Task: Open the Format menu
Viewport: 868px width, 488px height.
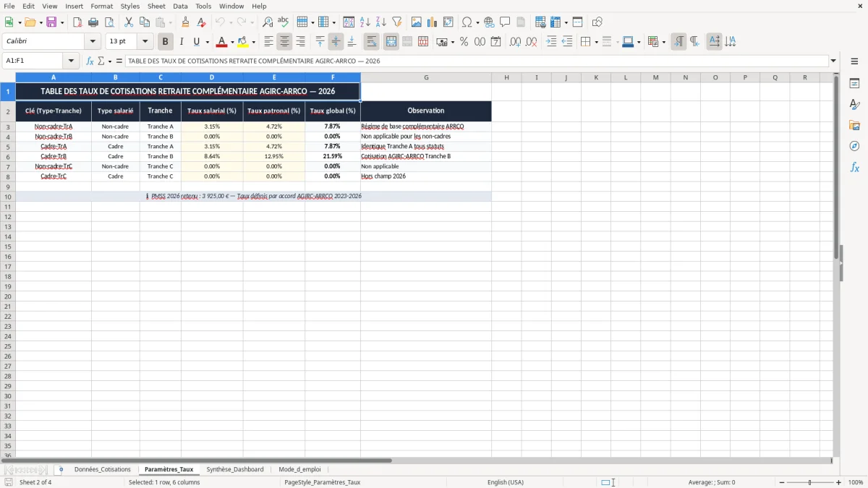Action: click(101, 6)
